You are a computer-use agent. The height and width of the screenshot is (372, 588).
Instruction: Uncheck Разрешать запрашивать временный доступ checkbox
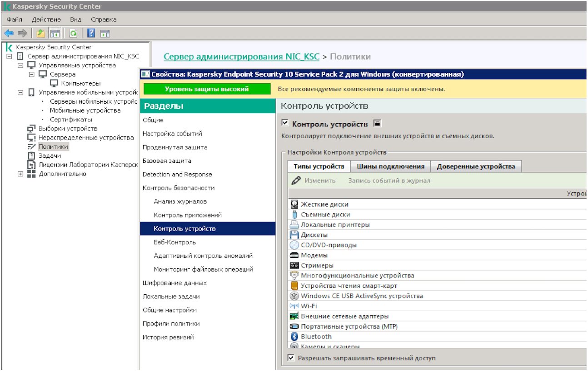(x=291, y=358)
